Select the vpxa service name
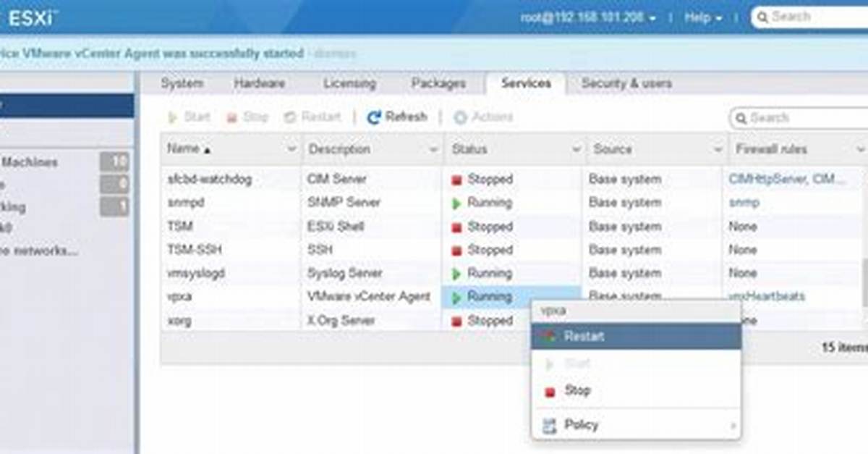 pos(179,297)
